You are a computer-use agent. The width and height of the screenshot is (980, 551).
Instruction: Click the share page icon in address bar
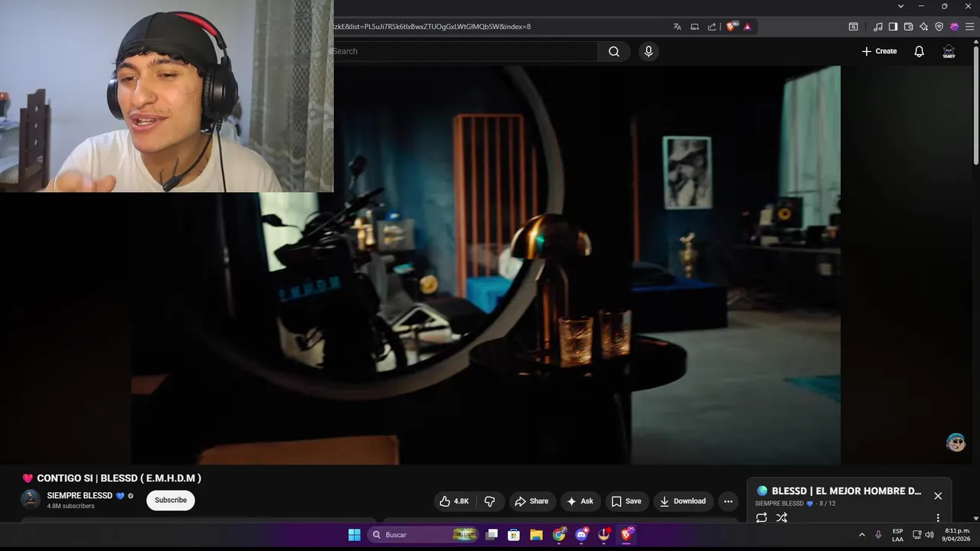712,26
